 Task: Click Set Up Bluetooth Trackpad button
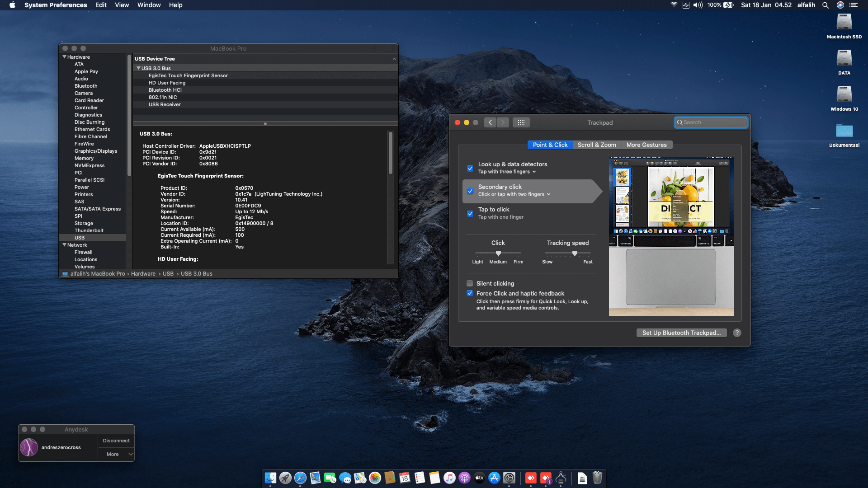coord(681,333)
